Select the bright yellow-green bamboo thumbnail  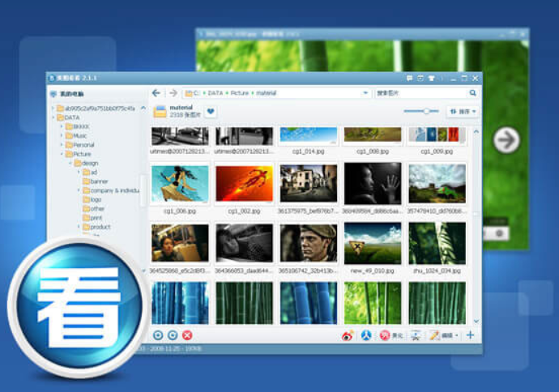[373, 303]
